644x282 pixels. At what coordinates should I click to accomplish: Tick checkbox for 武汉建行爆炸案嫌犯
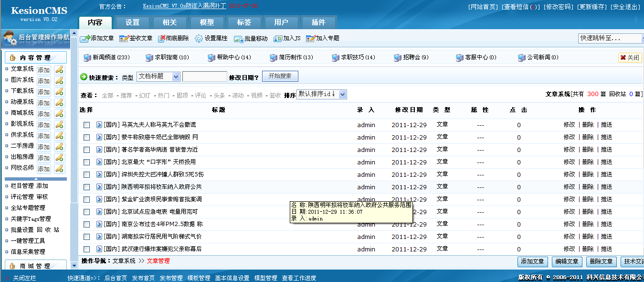coord(86,249)
